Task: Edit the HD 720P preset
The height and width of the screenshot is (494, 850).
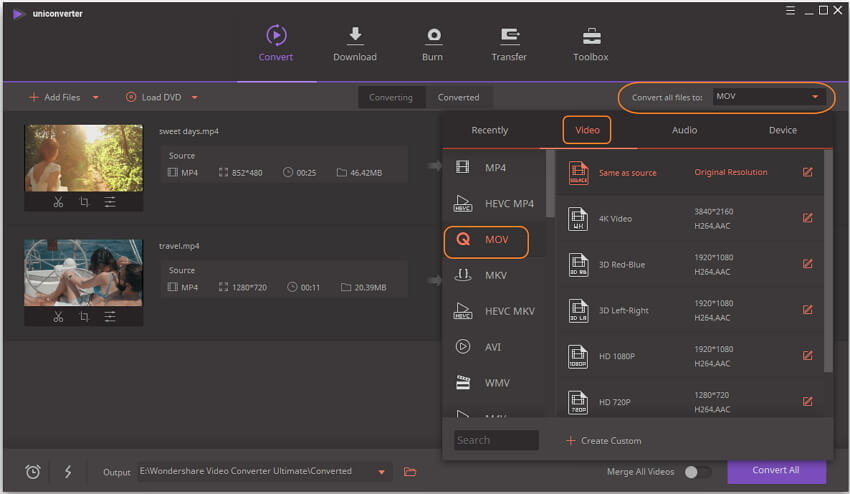Action: (807, 401)
